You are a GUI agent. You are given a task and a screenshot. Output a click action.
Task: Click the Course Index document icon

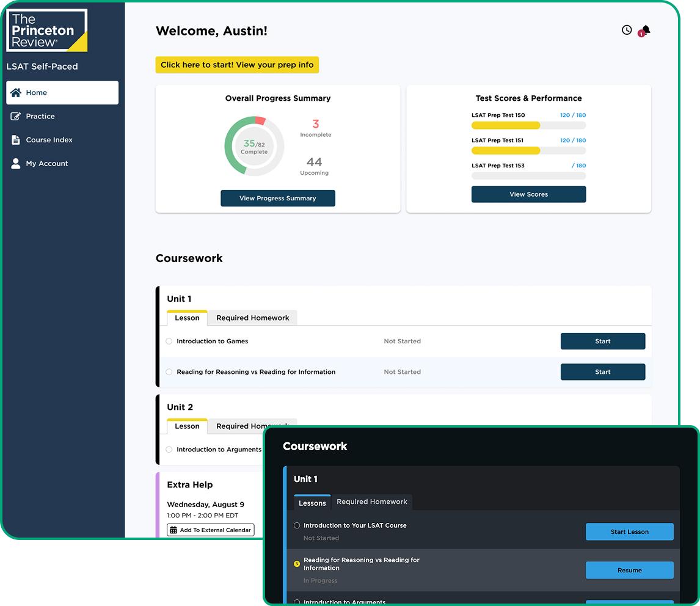coord(16,140)
